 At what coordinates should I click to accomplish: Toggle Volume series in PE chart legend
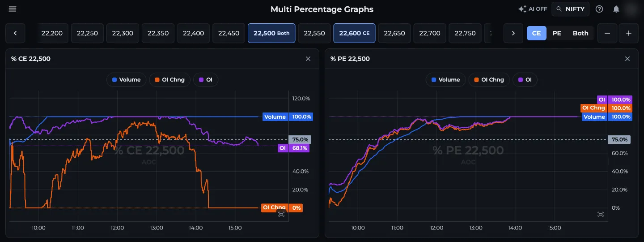[x=445, y=80]
